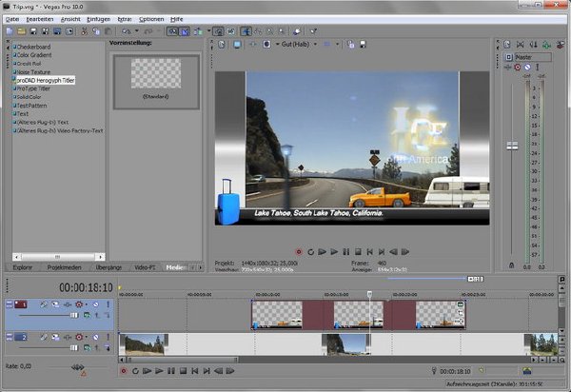Open the preview overlays dropdown arrow
This screenshot has height=392, width=571.
pos(337,45)
